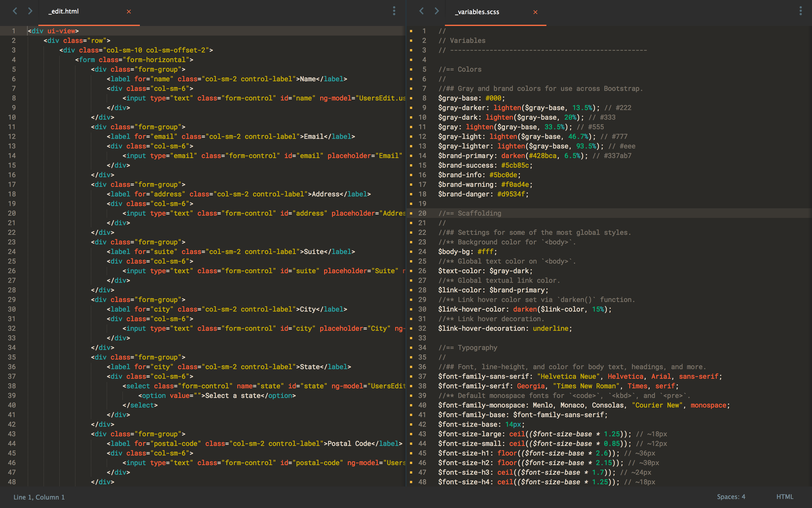The width and height of the screenshot is (812, 508).
Task: Click 'Suite' label text on line 24
Action: 314,252
